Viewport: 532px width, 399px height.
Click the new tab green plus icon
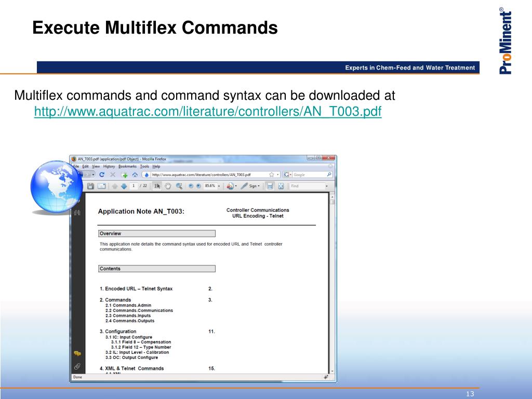(124, 175)
